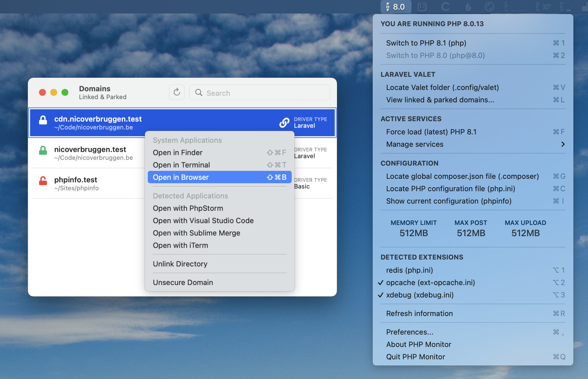Click the red unlocked icon next to phpinfo.test
Viewport: 588px width, 379px height.
click(43, 180)
